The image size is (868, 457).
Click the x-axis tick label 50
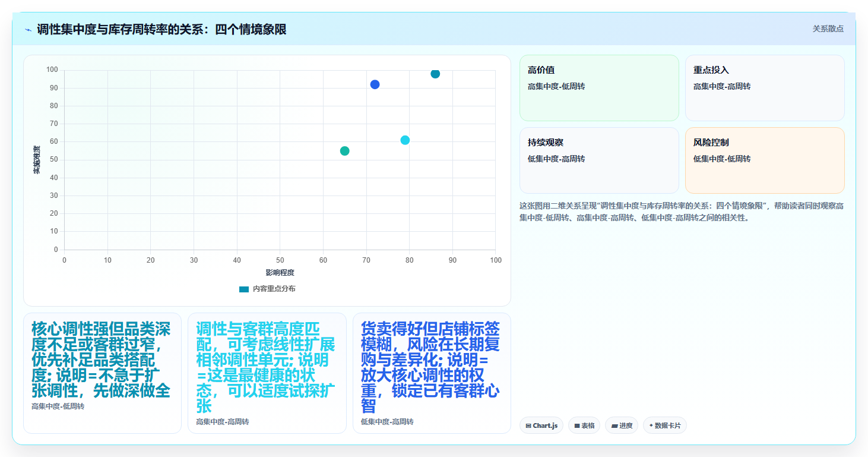point(280,260)
